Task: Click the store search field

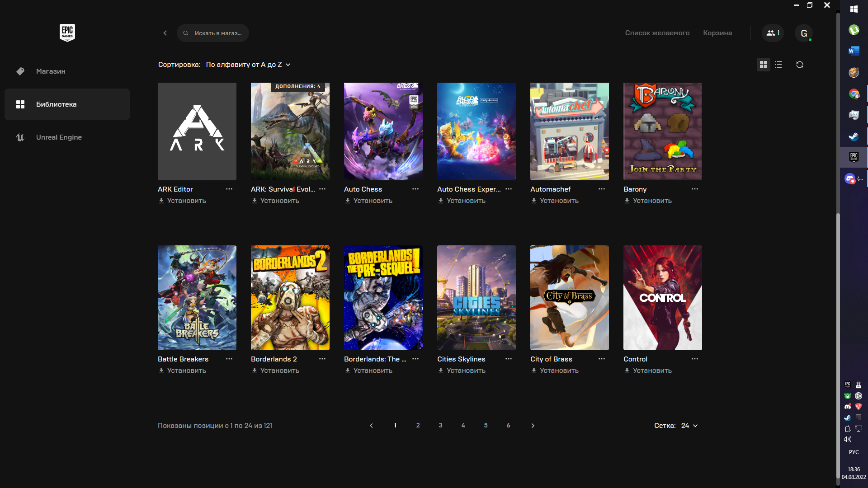Action: 213,33
